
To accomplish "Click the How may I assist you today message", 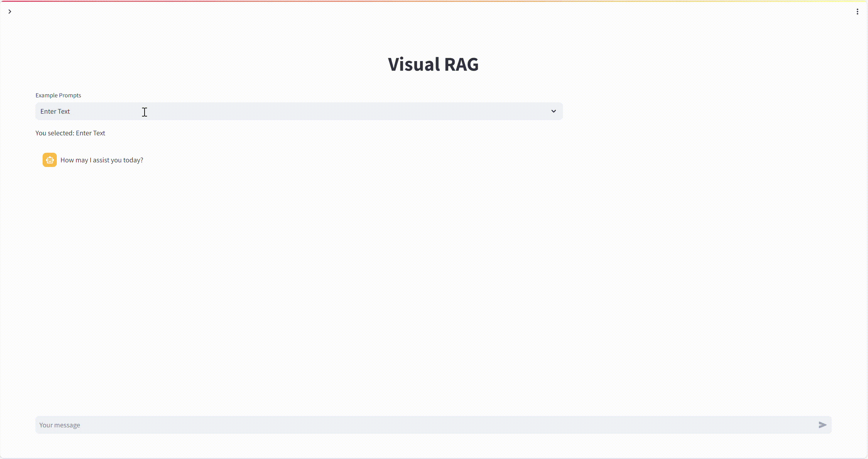I will 102,160.
